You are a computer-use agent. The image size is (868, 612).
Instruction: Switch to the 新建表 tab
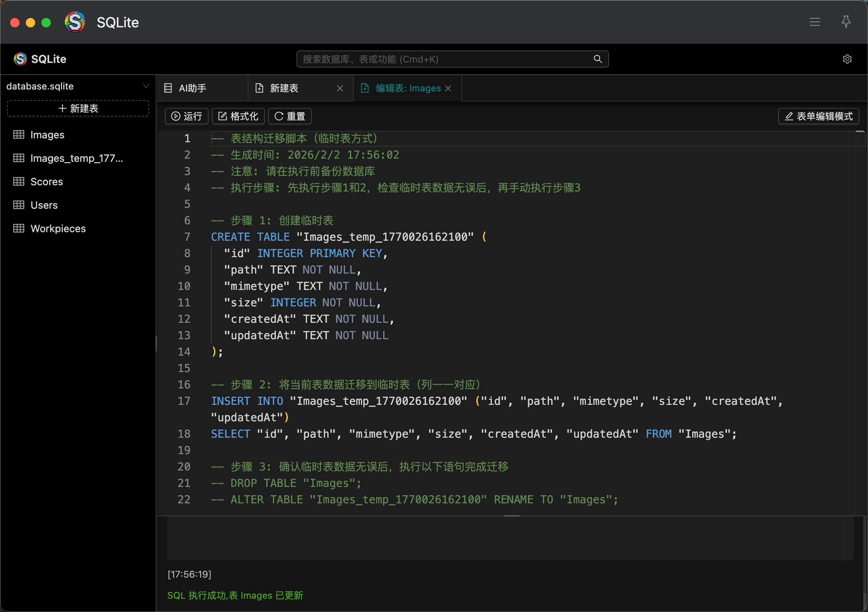pyautogui.click(x=284, y=88)
